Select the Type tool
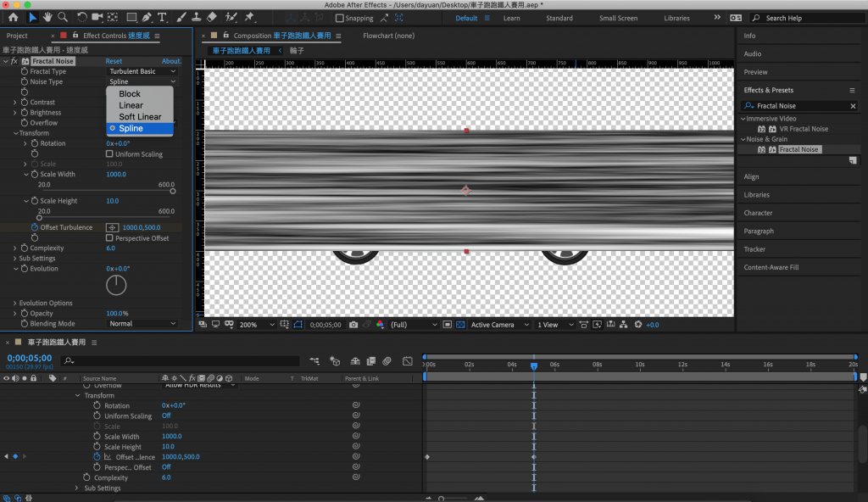 (x=162, y=17)
